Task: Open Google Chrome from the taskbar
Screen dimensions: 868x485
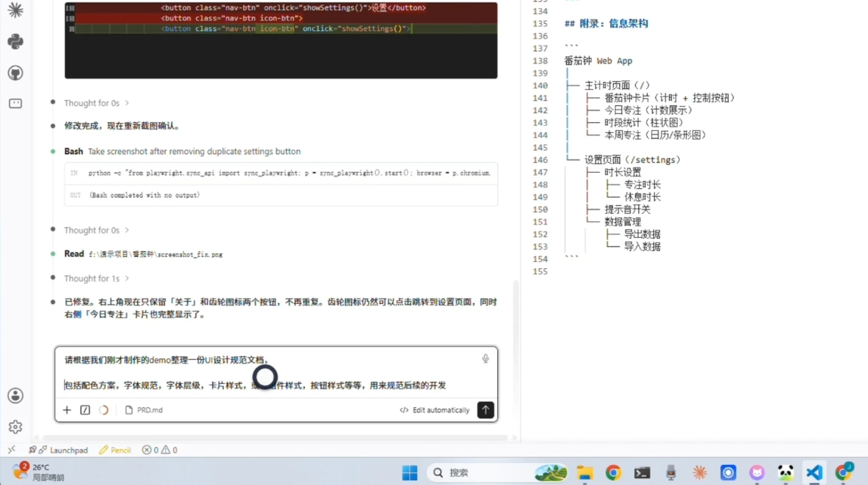Action: pyautogui.click(x=613, y=473)
